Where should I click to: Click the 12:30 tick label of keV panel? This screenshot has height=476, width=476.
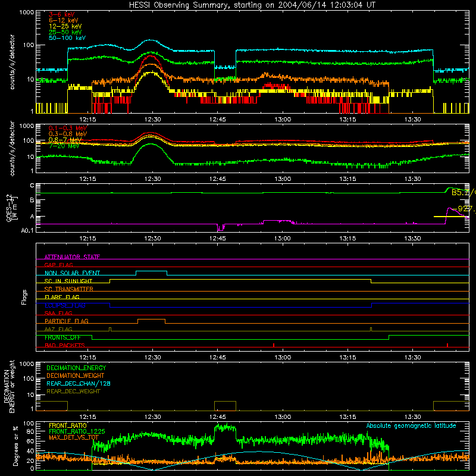pyautogui.click(x=153, y=120)
